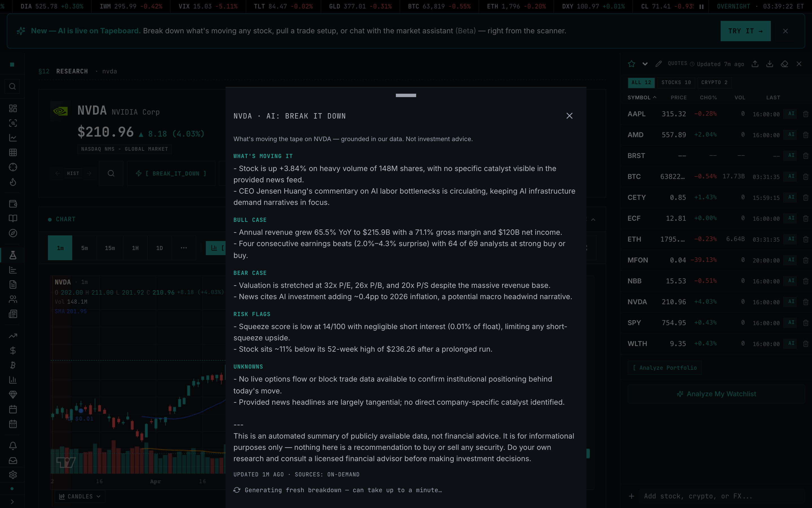
Task: Pause the ticker tape
Action: pyautogui.click(x=701, y=6)
